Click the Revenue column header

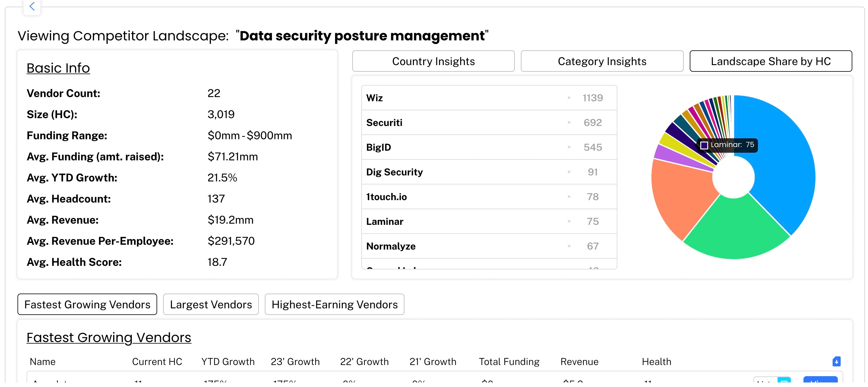coord(580,362)
